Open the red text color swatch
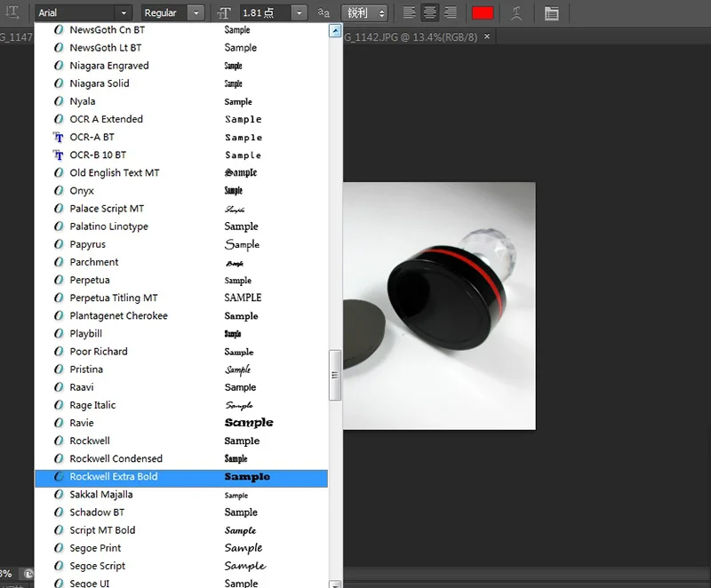This screenshot has height=588, width=711. click(483, 12)
